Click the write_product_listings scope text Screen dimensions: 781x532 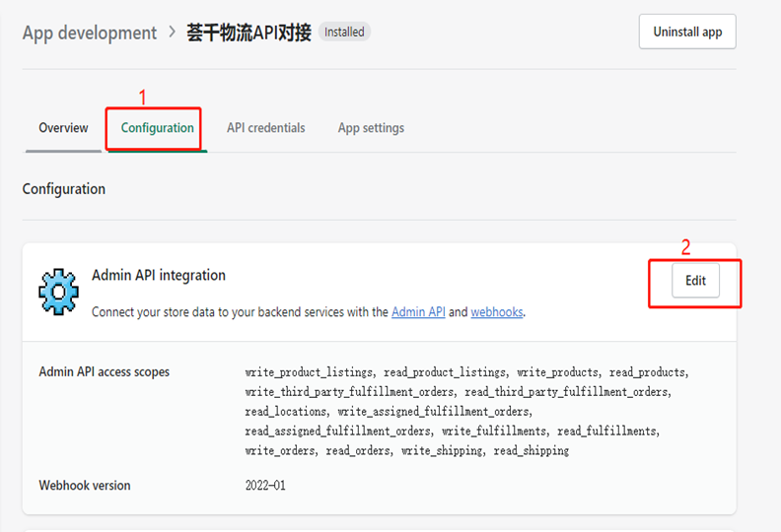pos(309,372)
